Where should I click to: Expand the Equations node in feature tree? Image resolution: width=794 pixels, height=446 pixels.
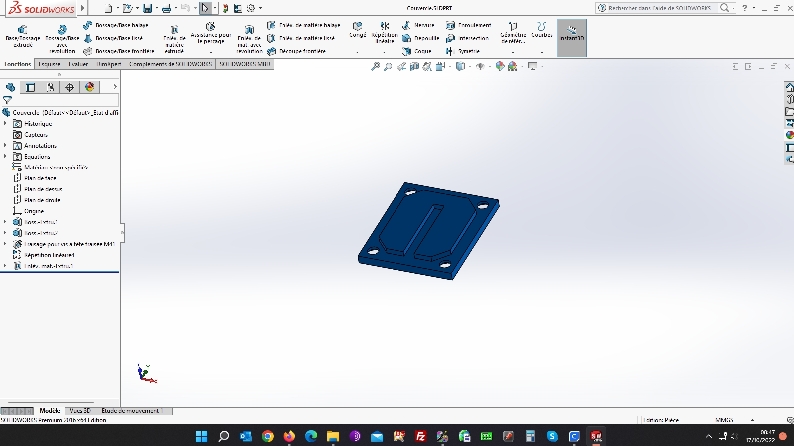point(5,157)
